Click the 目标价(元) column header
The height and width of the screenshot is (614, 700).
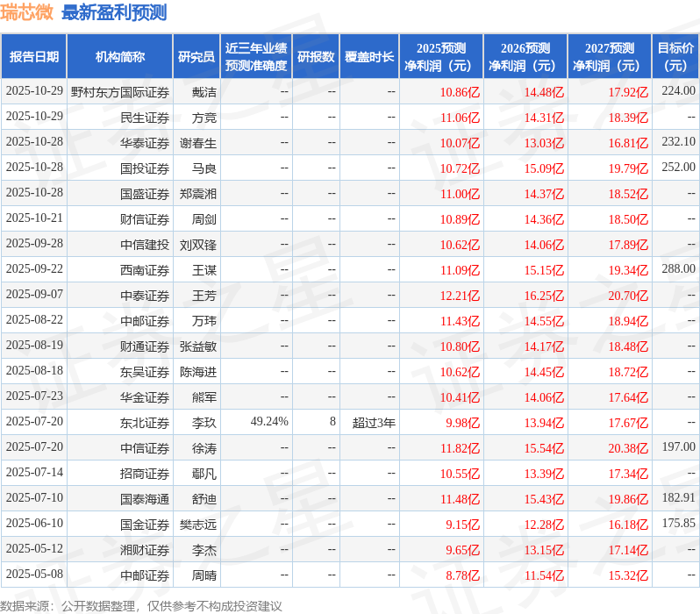(x=676, y=57)
